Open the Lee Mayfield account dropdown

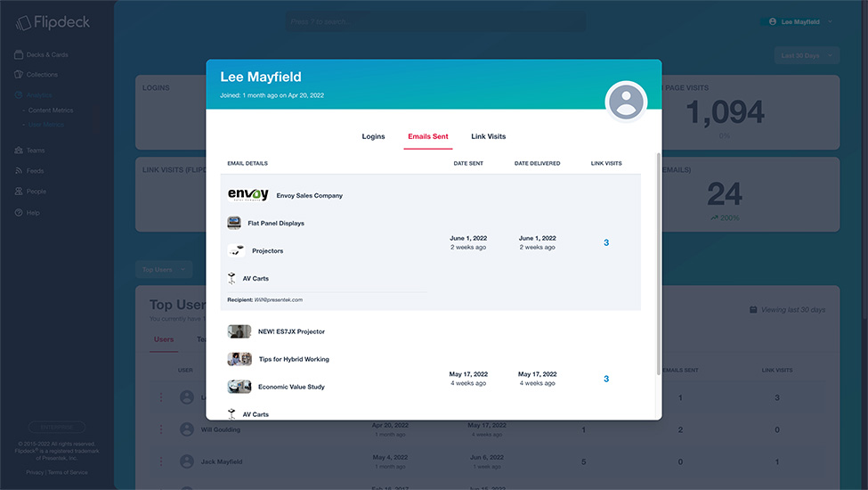coord(800,21)
